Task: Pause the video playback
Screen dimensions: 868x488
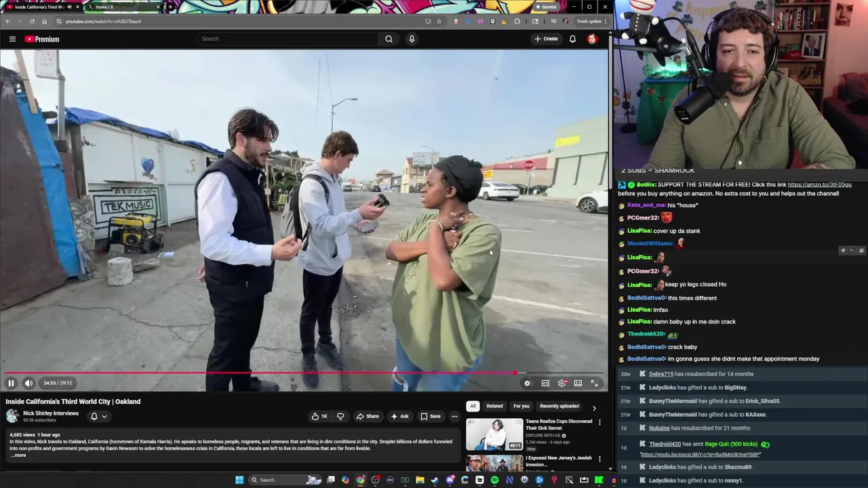Action: click(x=11, y=383)
